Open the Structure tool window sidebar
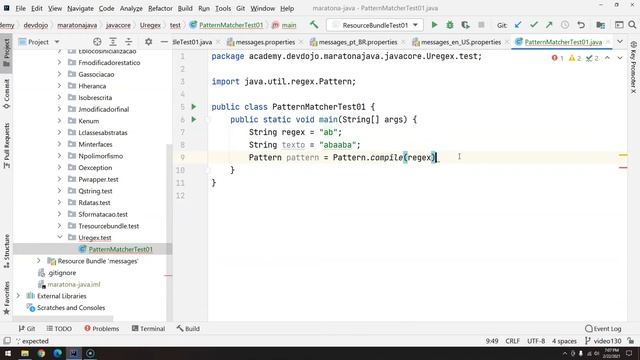The image size is (640, 360). pyautogui.click(x=7, y=251)
